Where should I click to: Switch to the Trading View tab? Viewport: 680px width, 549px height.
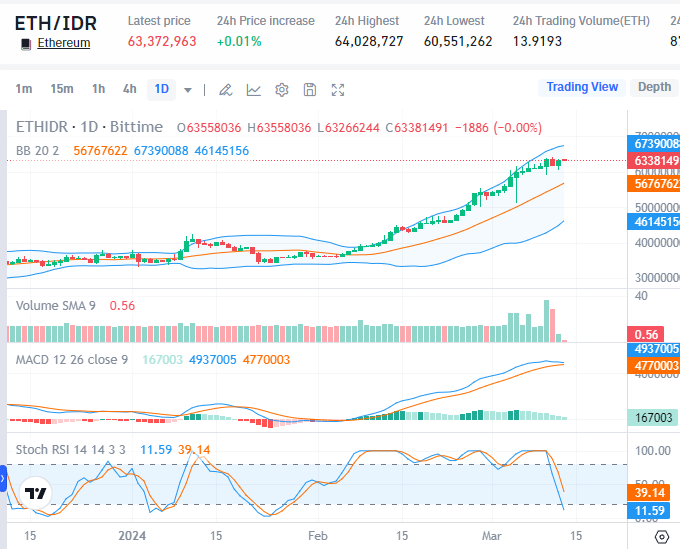(582, 87)
